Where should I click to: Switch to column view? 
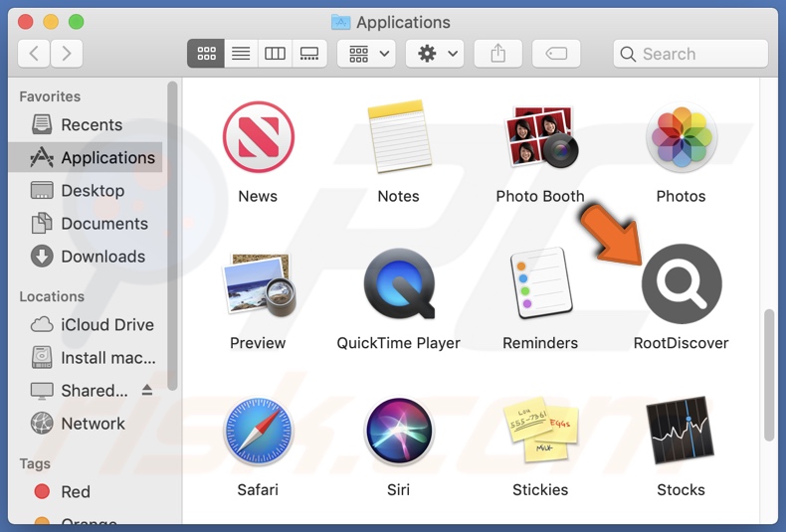[276, 53]
